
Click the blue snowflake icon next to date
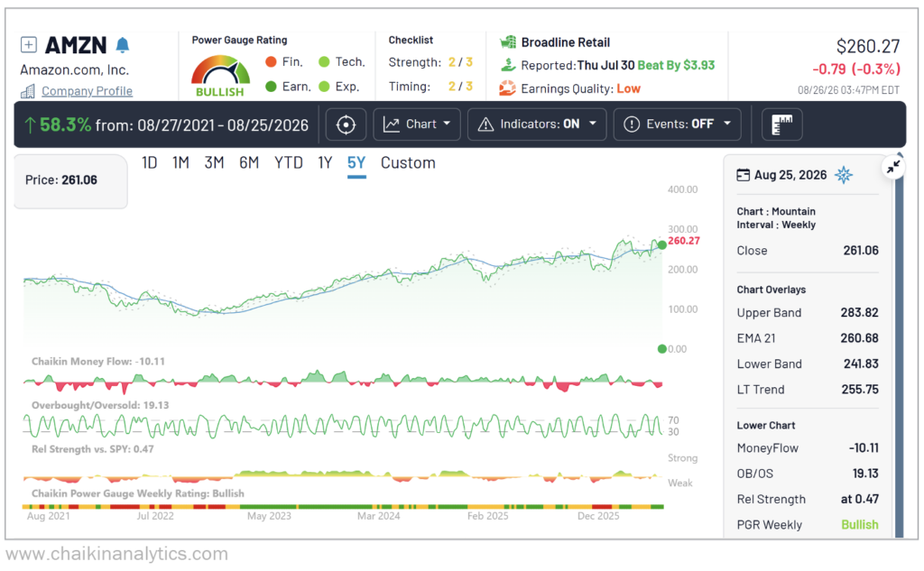[844, 175]
